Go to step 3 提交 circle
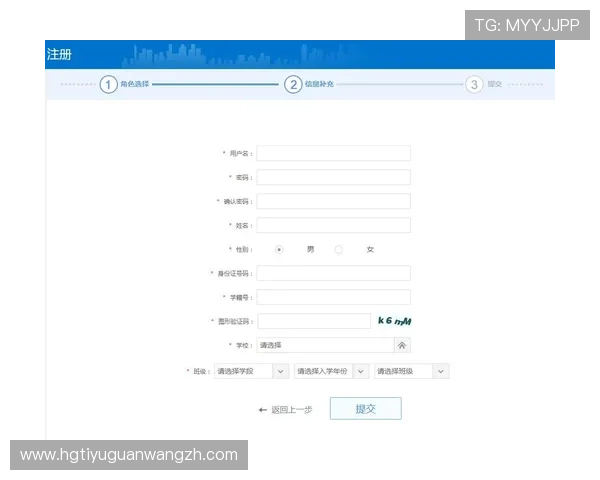The height and width of the screenshot is (480, 600). click(474, 84)
